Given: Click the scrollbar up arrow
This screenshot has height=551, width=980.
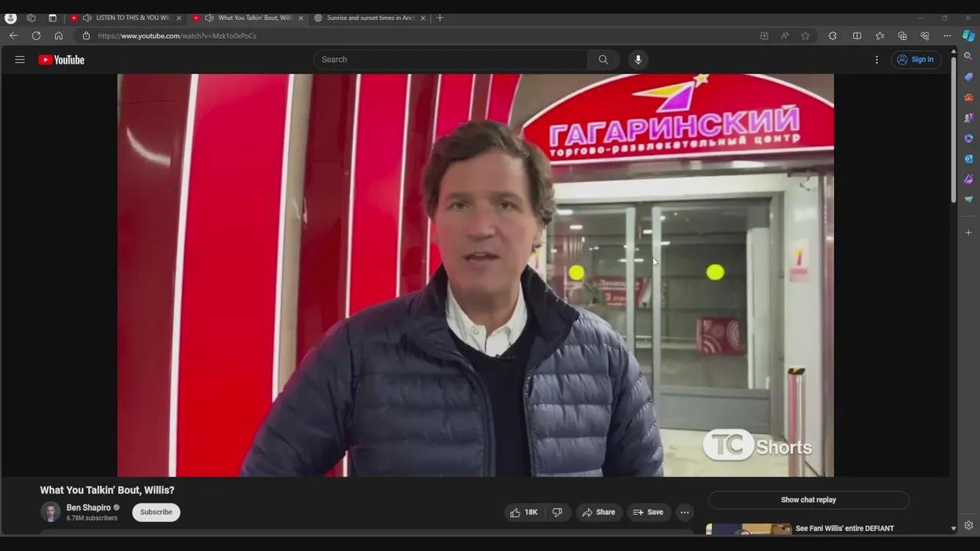Looking at the screenshot, I should [x=953, y=51].
